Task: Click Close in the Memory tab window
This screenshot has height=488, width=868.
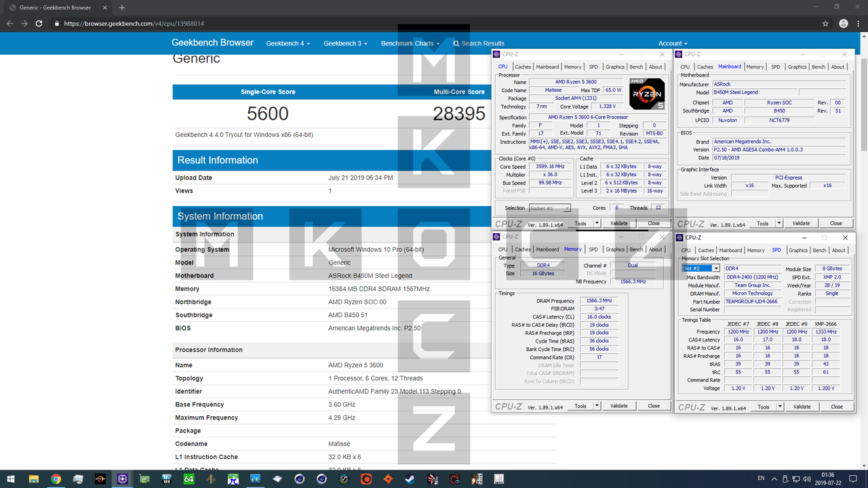Action: pyautogui.click(x=654, y=406)
